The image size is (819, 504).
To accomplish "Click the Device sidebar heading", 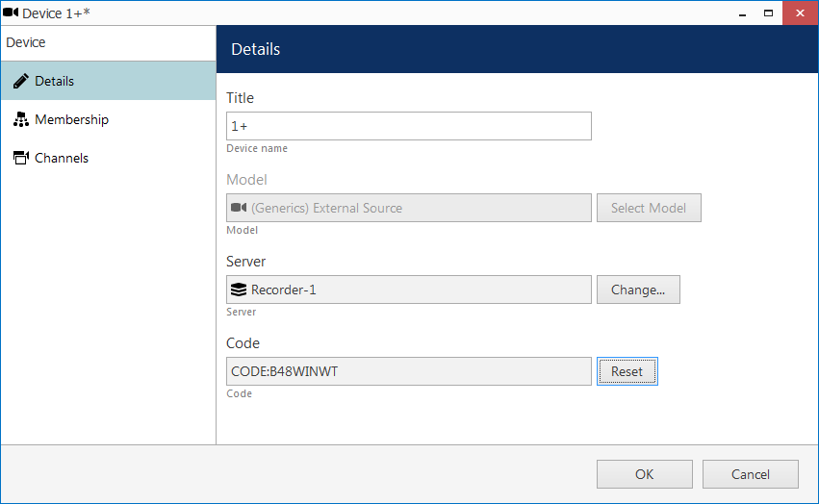I will click(26, 42).
